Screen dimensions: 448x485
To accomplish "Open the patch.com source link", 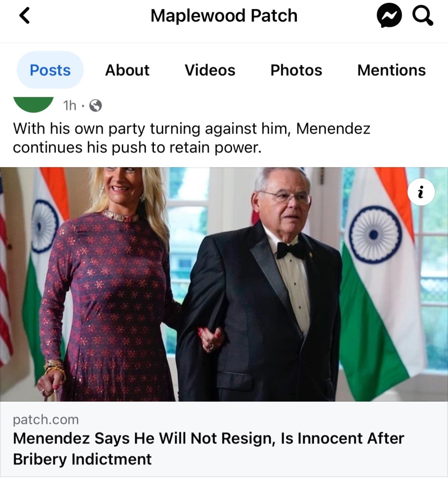I will [x=46, y=420].
